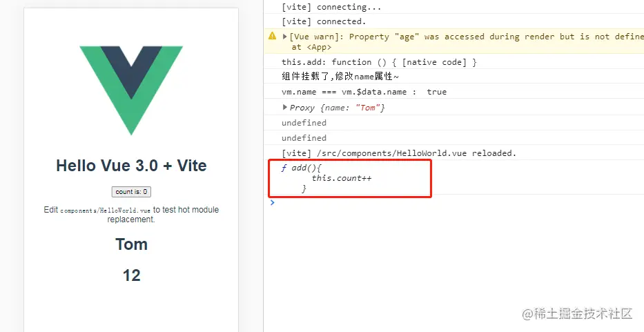Click the "this.add: function ()" log line
This screenshot has width=644, height=332.
pos(379,62)
